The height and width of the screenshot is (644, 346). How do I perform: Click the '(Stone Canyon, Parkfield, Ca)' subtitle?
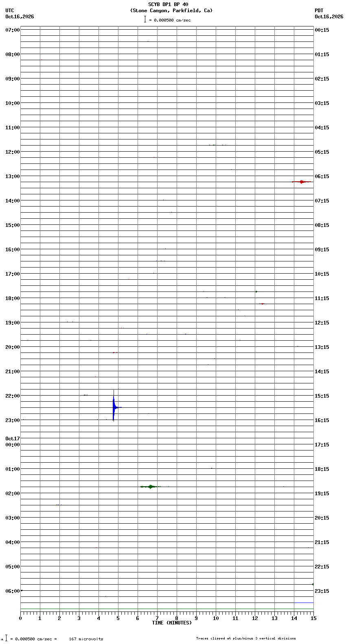[171, 11]
